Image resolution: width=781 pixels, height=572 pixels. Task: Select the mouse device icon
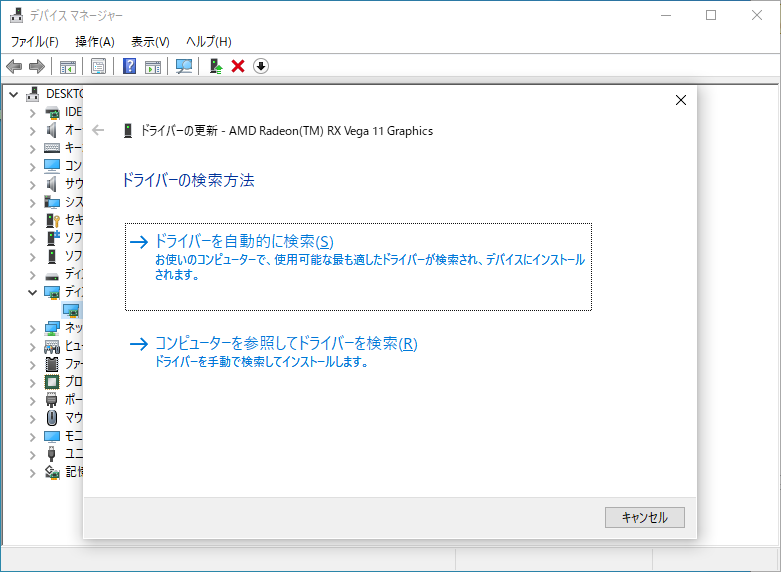pos(52,418)
